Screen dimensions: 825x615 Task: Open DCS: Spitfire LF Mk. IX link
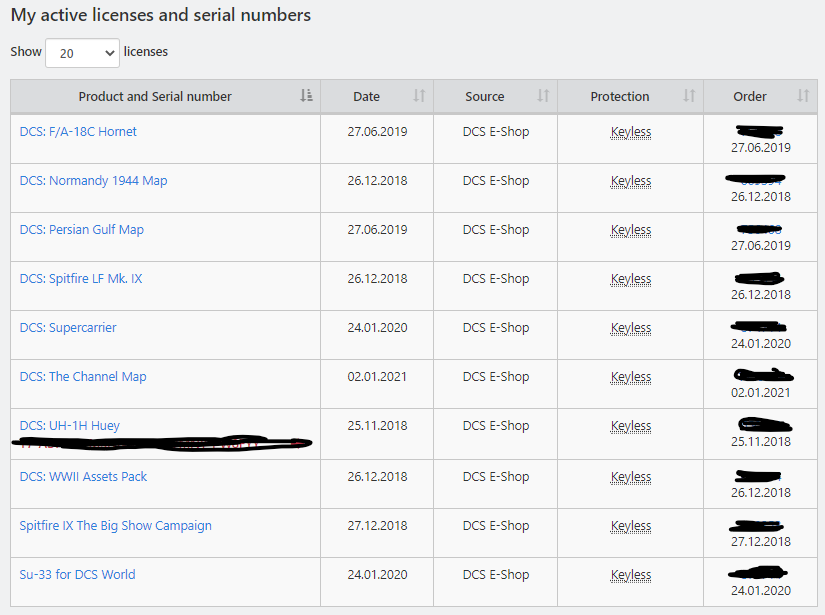click(x=81, y=279)
